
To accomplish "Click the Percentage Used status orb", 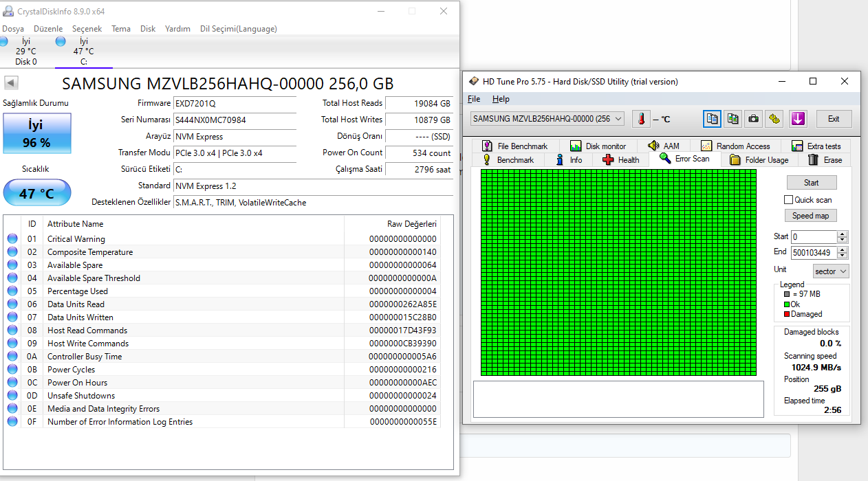I will click(x=12, y=291).
